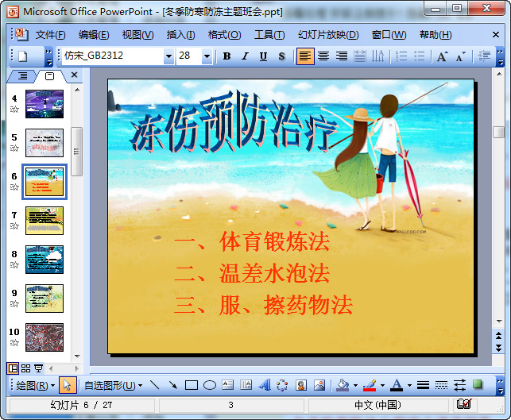Increase font size button
This screenshot has width=511, height=420.
(442, 56)
